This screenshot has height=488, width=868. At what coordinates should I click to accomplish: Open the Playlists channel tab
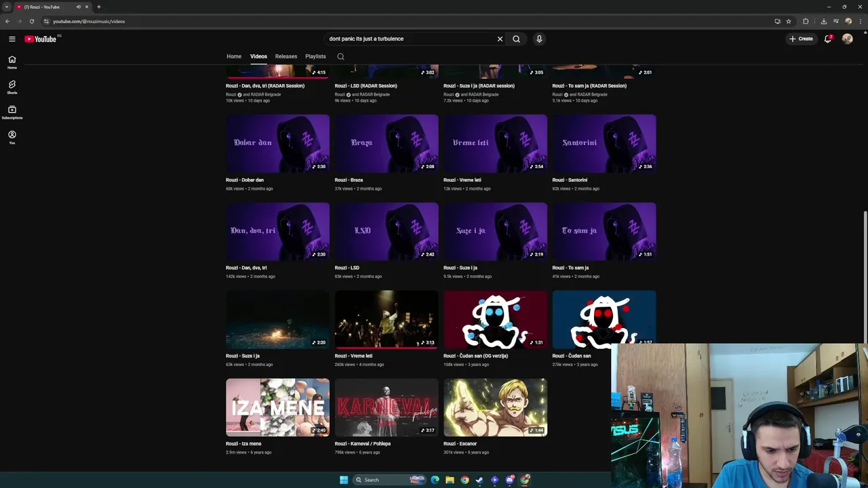(315, 56)
